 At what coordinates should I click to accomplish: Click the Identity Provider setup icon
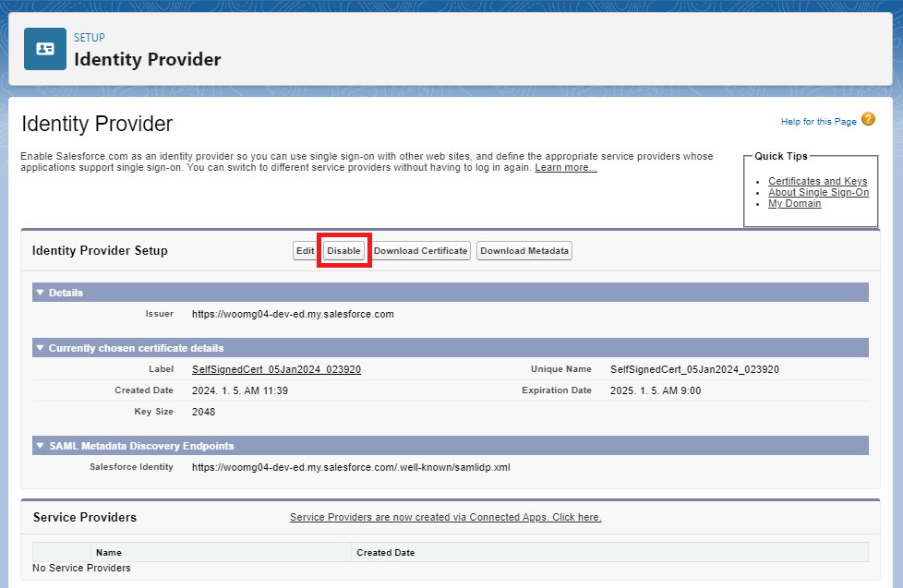(x=44, y=49)
